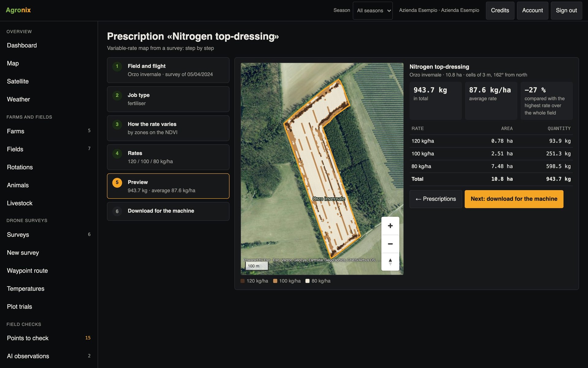
Task: Select step 3 How the rate varies
Action: point(168,128)
